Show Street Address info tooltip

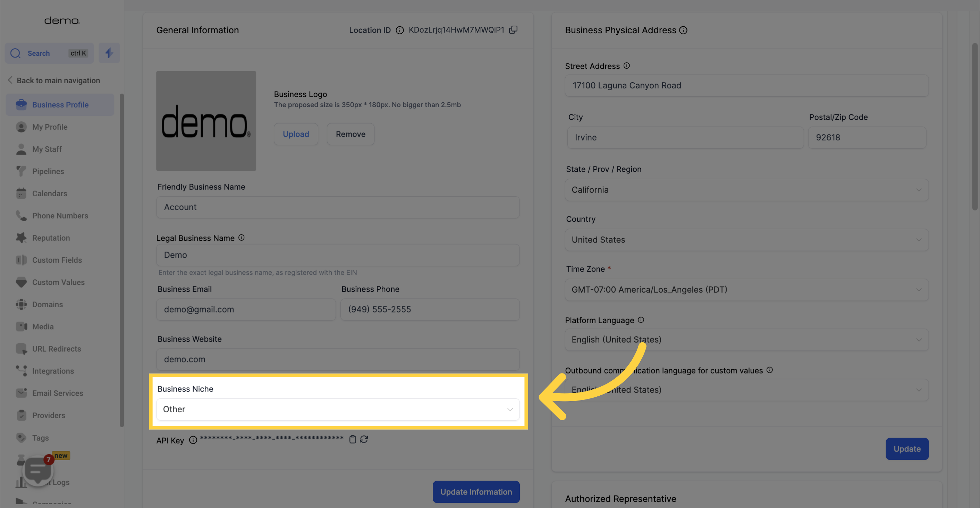(627, 66)
